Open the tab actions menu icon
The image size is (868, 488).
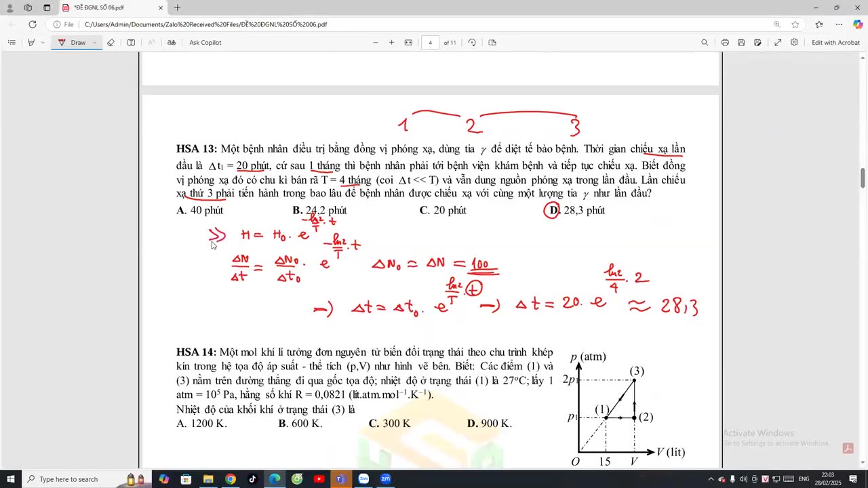47,7
